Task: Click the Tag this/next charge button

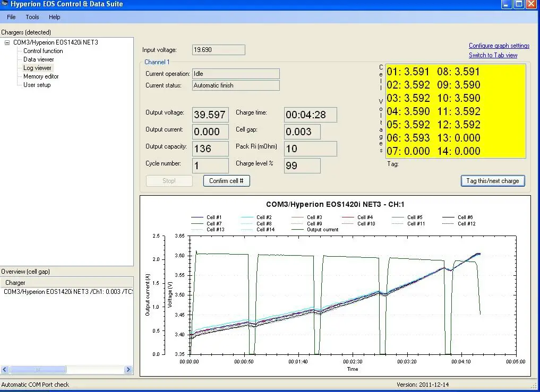Action: (x=492, y=181)
